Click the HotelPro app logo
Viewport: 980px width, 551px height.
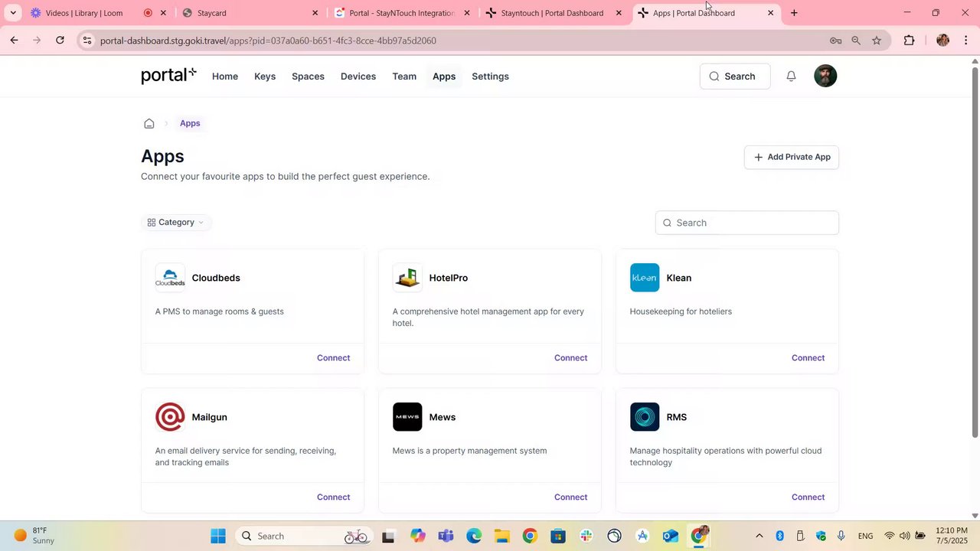(x=407, y=278)
